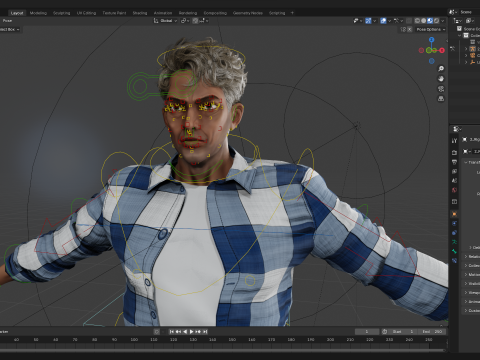Open the scene browse selector icon
Screen dimensions: 480x360
(453, 12)
